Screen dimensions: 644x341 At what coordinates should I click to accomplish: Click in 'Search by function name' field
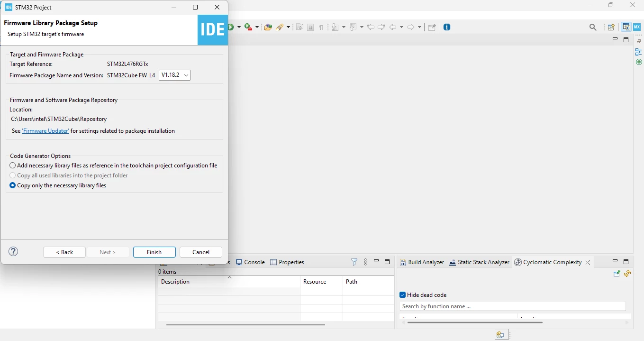[512, 306]
